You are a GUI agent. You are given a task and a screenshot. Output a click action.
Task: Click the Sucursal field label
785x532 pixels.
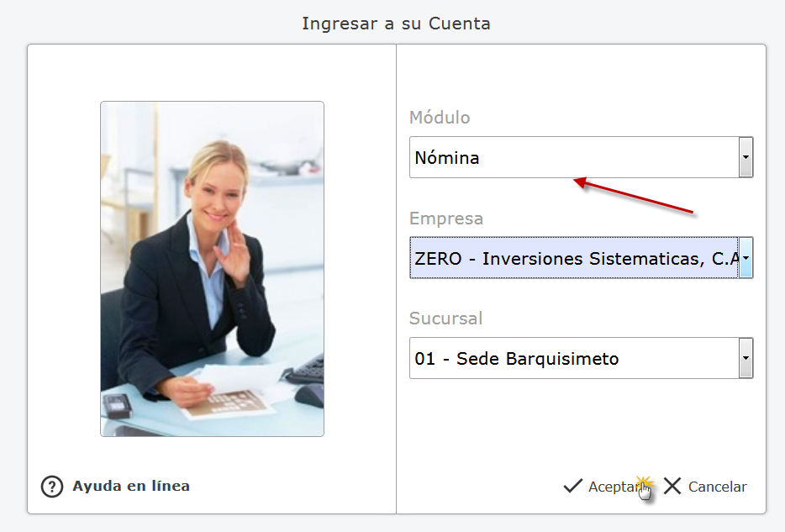tap(445, 319)
